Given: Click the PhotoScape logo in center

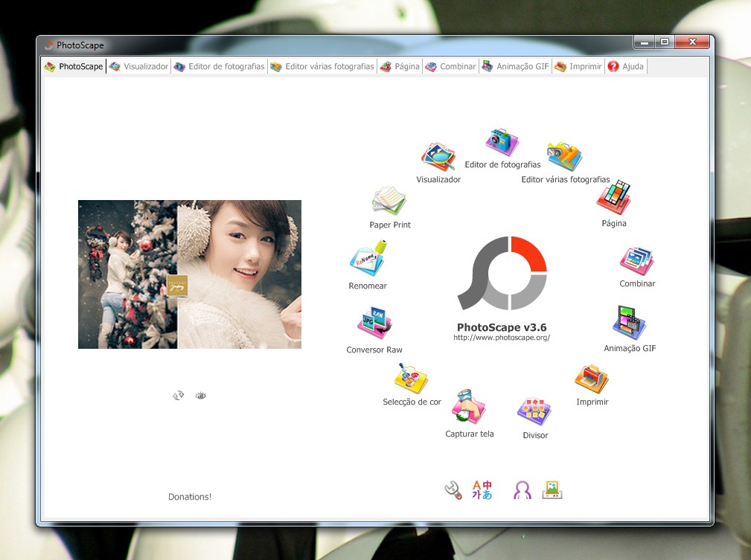Looking at the screenshot, I should (502, 273).
